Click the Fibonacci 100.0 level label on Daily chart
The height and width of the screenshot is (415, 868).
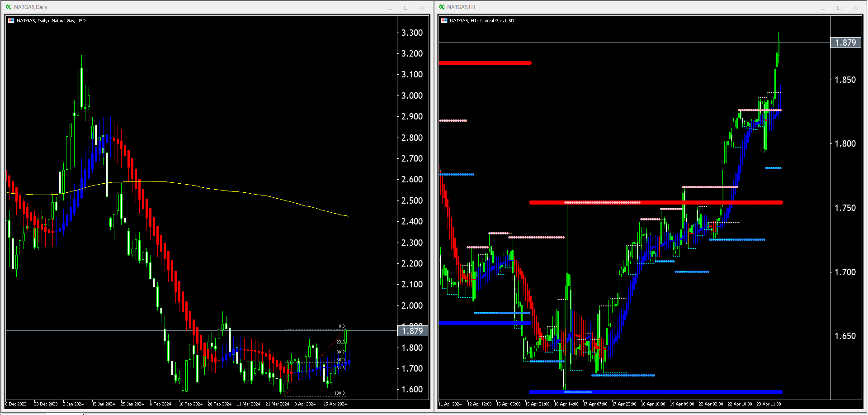coord(340,393)
